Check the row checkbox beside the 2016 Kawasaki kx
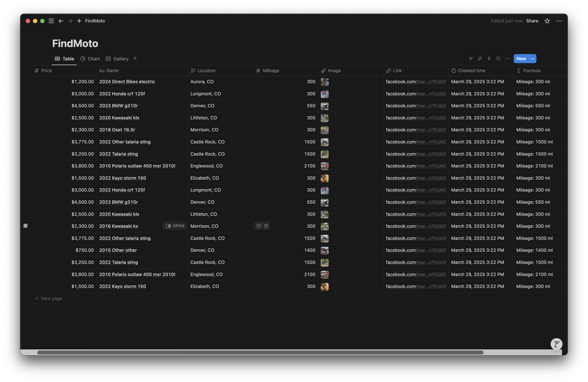 pos(26,226)
